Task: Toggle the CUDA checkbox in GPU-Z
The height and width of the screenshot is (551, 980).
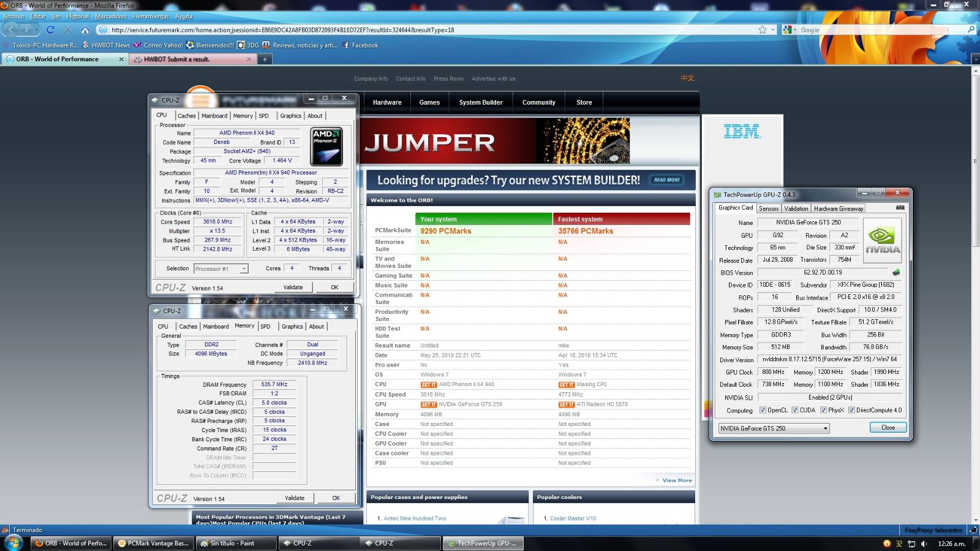Action: pos(794,410)
